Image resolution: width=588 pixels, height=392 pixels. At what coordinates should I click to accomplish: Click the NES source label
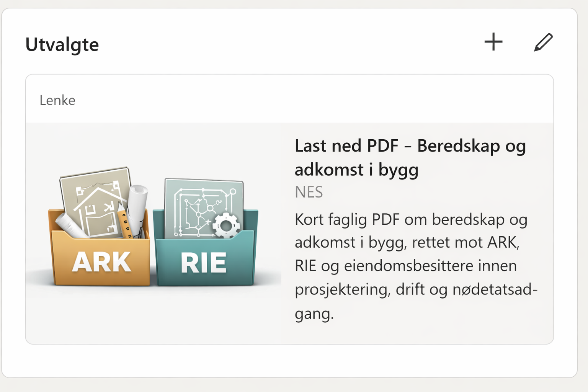coord(309,192)
